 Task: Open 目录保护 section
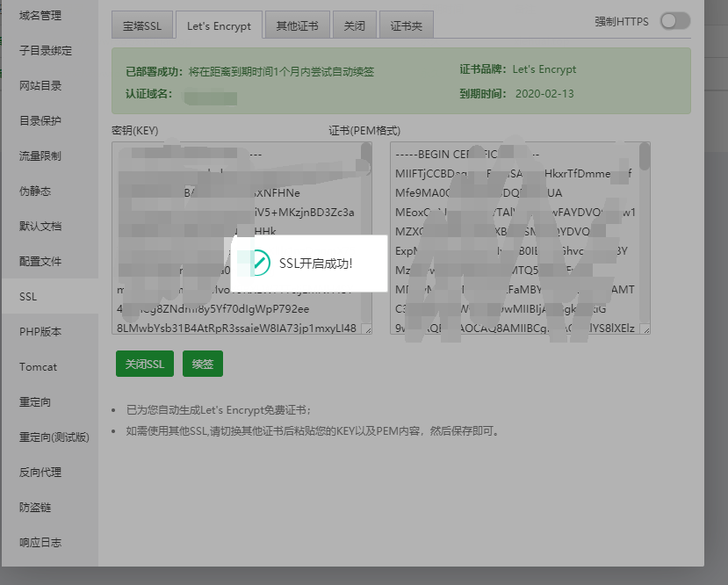click(x=40, y=121)
